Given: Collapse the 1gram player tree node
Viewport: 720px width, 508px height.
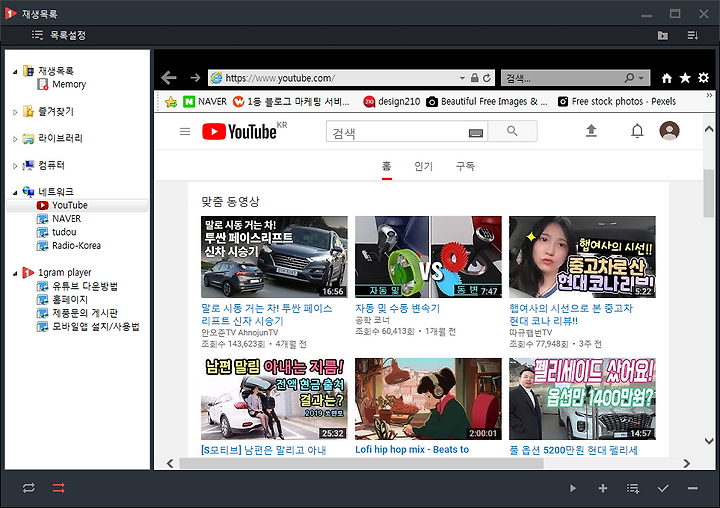Looking at the screenshot, I should pyautogui.click(x=15, y=273).
